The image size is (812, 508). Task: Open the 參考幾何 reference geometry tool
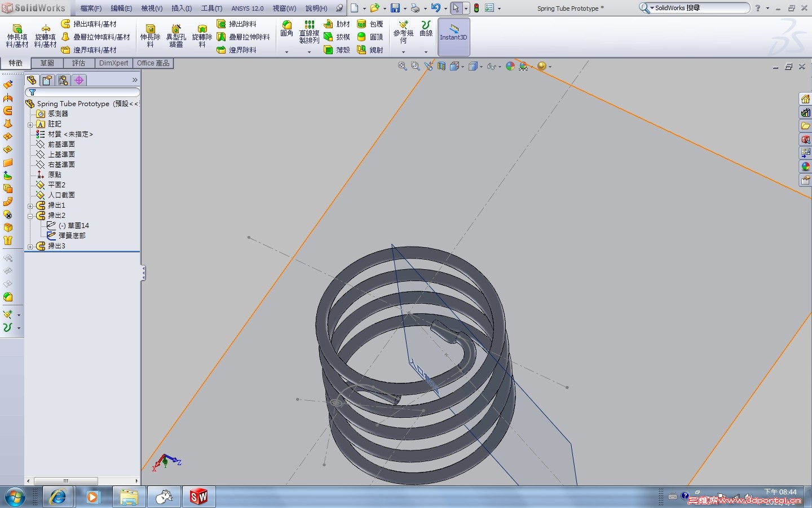[x=403, y=32]
